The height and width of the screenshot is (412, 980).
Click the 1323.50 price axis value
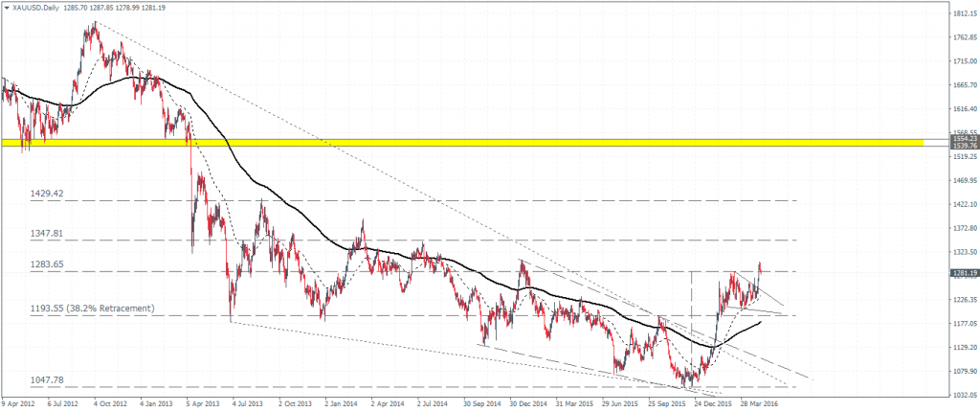click(x=964, y=252)
